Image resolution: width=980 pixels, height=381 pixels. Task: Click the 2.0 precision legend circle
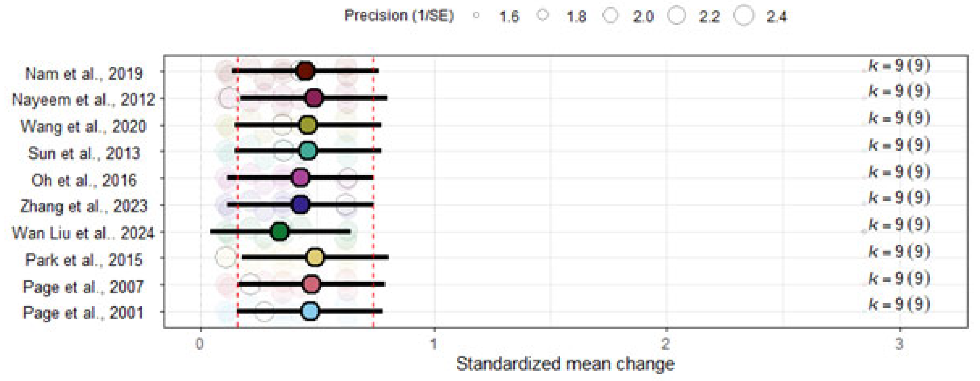611,16
